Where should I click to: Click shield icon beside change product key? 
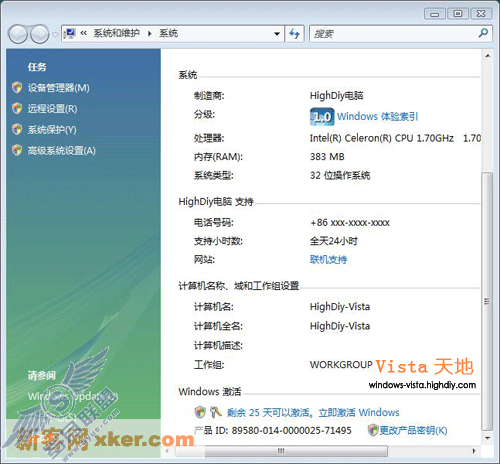[373, 430]
